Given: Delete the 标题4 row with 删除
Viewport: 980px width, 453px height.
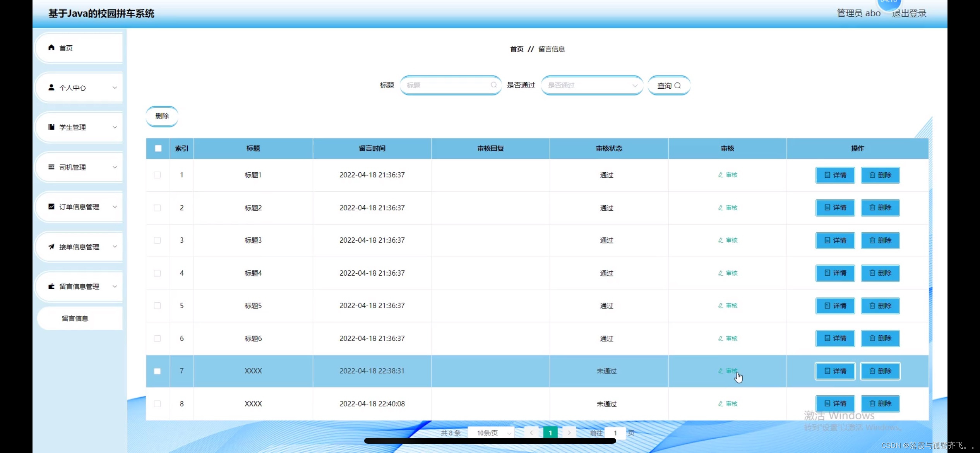Looking at the screenshot, I should click(x=880, y=273).
